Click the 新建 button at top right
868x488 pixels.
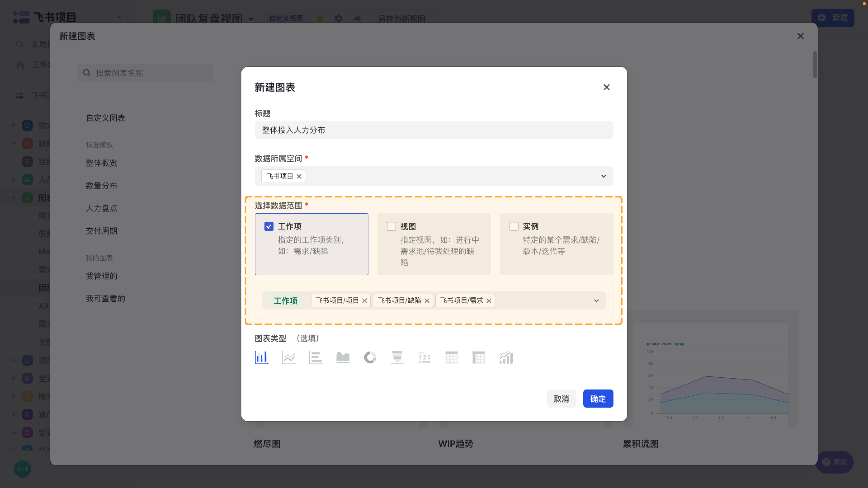[x=833, y=18]
